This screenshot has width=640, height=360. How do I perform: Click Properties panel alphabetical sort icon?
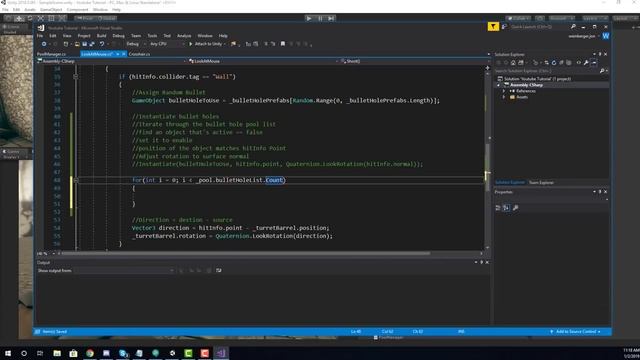pos(506,208)
